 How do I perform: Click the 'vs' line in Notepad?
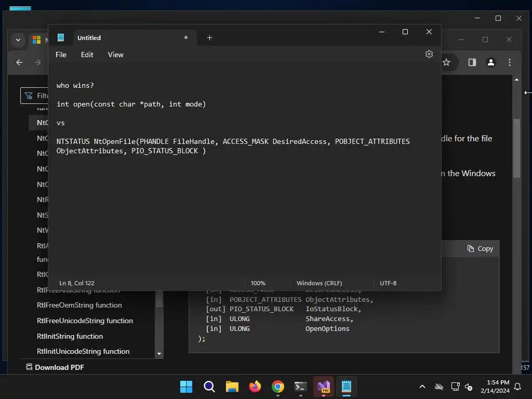61,123
